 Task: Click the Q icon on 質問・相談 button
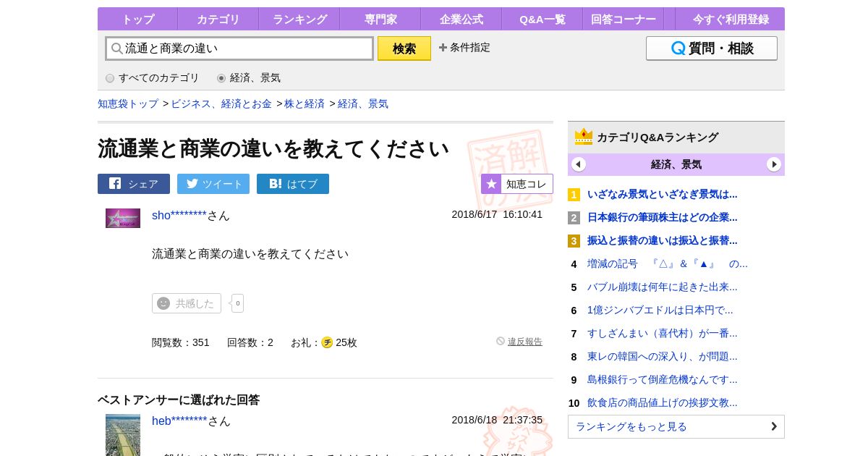tap(678, 48)
